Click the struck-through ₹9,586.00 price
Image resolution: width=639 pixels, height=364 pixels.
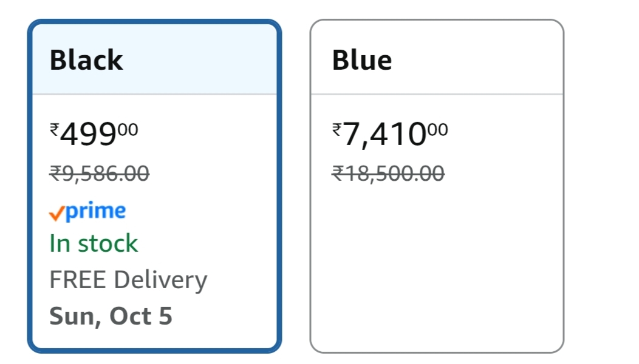99,174
